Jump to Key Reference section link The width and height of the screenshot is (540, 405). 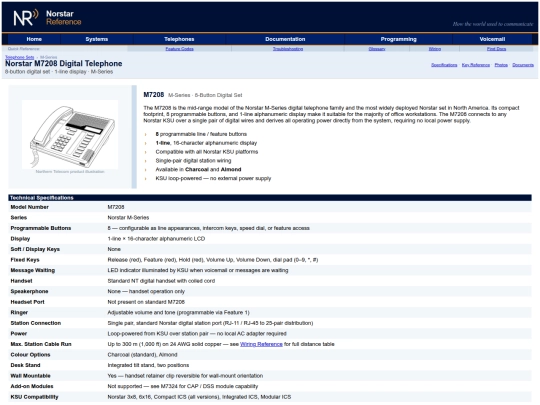pos(476,65)
